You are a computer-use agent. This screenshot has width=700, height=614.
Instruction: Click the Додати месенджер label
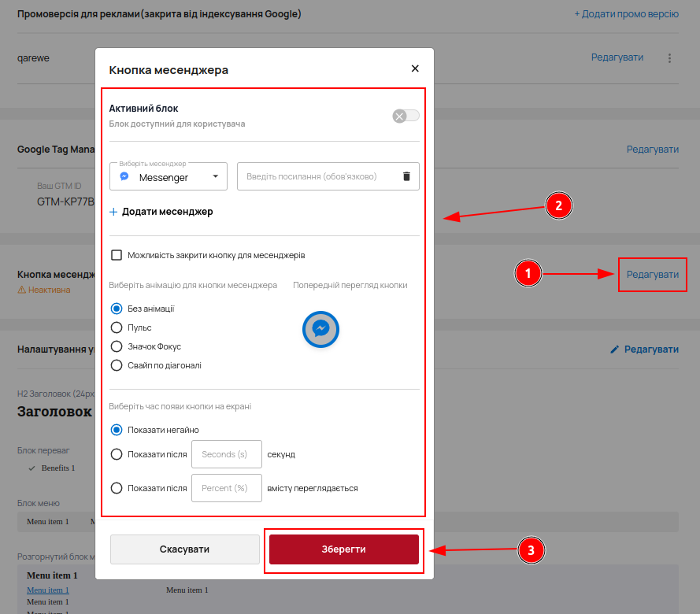168,212
